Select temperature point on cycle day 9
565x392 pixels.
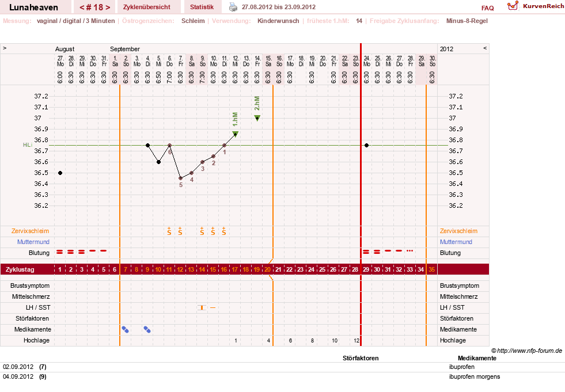point(148,145)
